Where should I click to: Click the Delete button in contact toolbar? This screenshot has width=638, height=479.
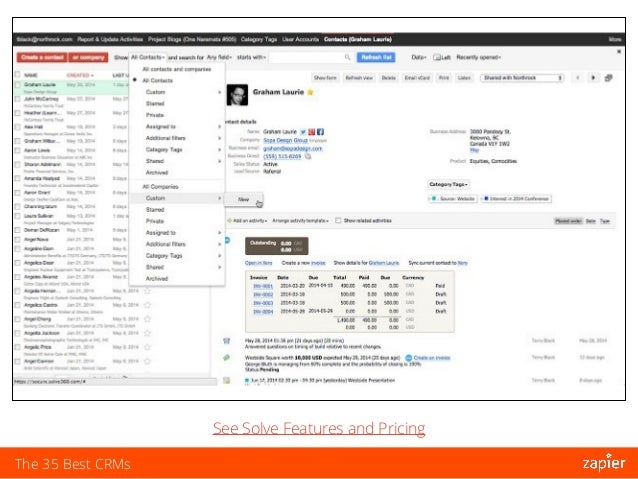[389, 78]
